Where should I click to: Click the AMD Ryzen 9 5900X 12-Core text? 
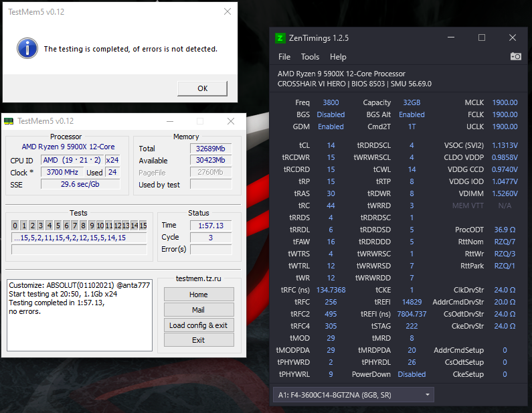pos(68,147)
